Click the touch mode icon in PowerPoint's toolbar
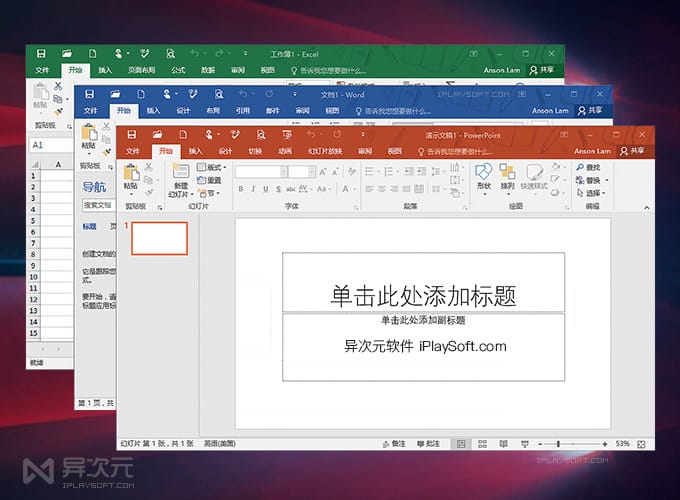This screenshot has height=500, width=680. [209, 135]
